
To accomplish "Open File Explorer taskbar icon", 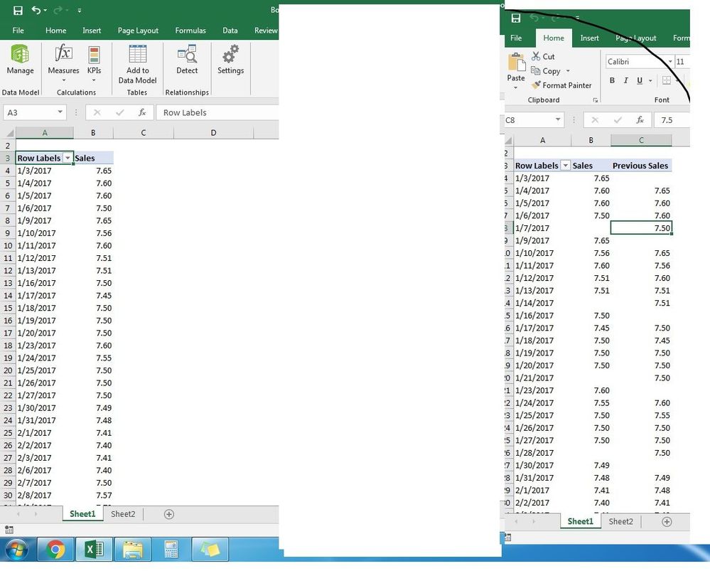I will coord(133,550).
